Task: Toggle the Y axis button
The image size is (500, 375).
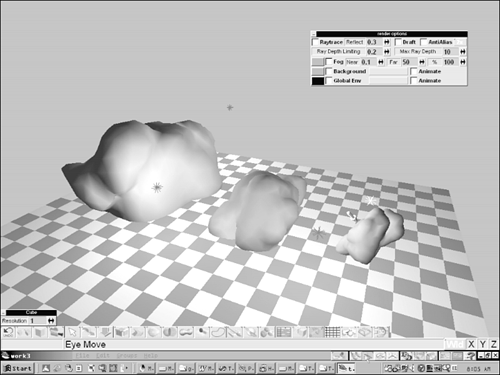Action: coord(482,344)
